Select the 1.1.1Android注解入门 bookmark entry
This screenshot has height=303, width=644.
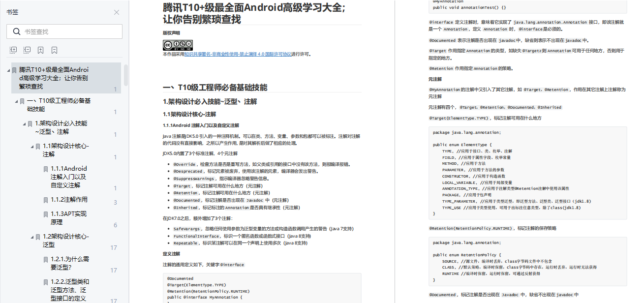(x=69, y=177)
